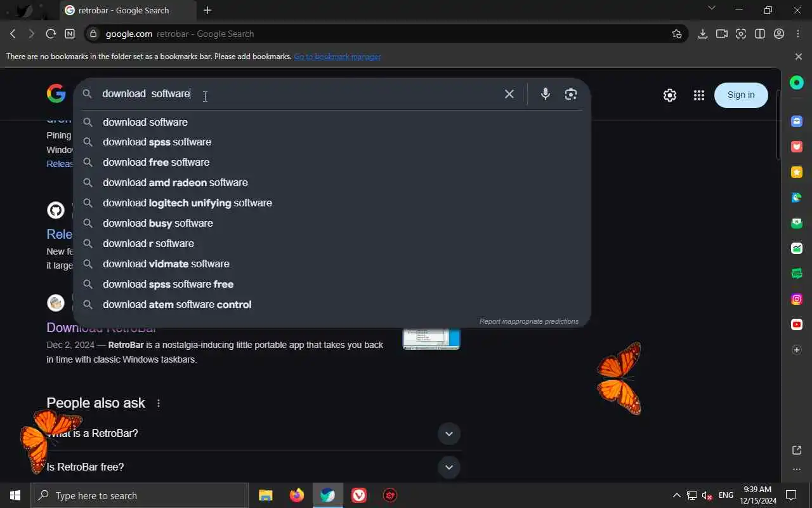This screenshot has height=508, width=812.
Task: Open the Windows Start menu
Action: click(x=15, y=495)
